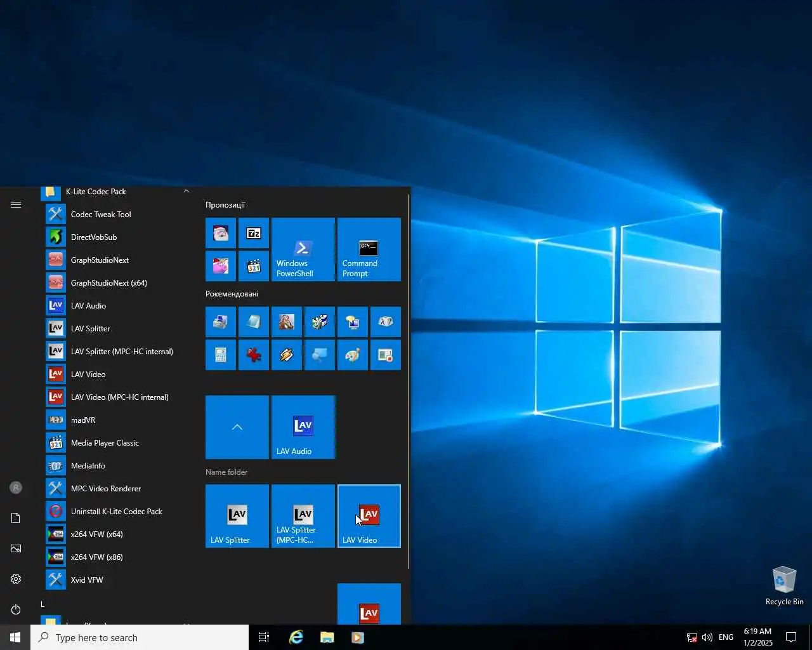The width and height of the screenshot is (812, 650).
Task: Launch Media Player Classic from the list
Action: [x=115, y=443]
